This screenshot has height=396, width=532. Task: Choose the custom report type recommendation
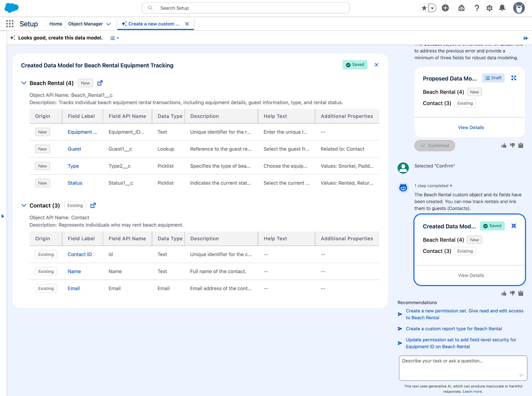(x=454, y=329)
